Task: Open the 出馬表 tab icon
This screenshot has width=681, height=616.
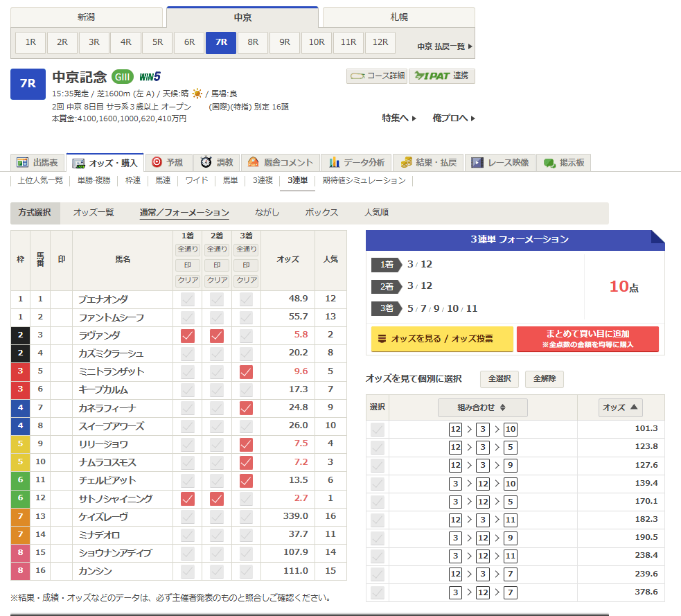Action: point(22,162)
